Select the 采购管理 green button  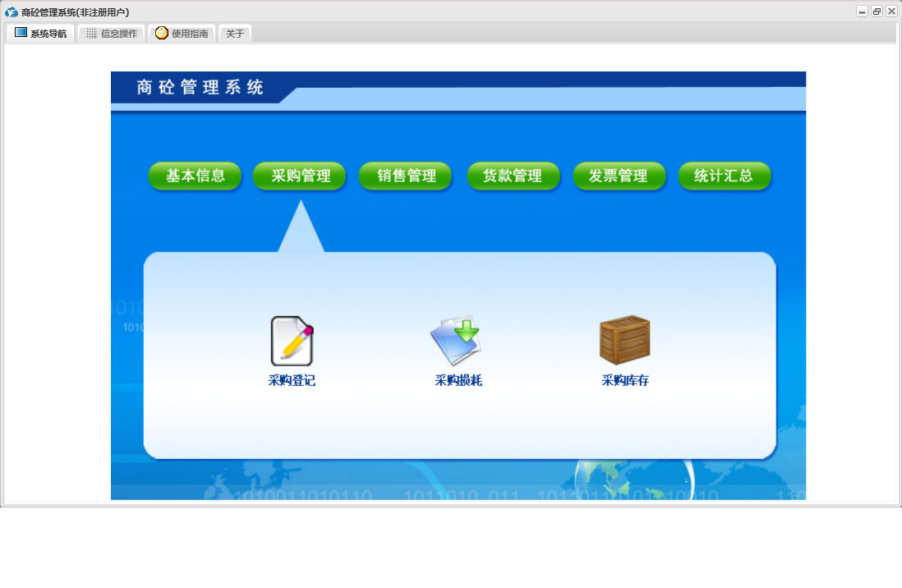point(300,176)
